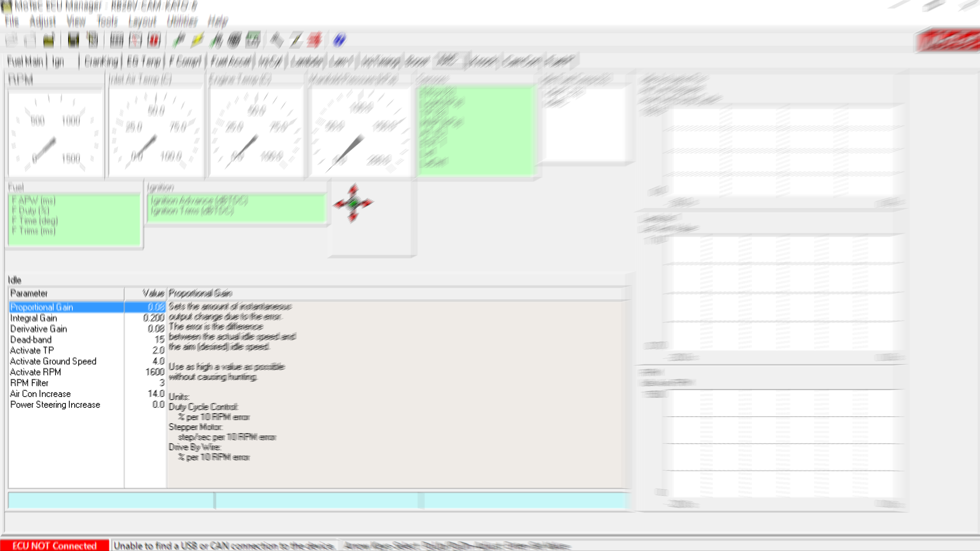The height and width of the screenshot is (551, 980).
Task: Switch to the Ign tab
Action: (58, 61)
